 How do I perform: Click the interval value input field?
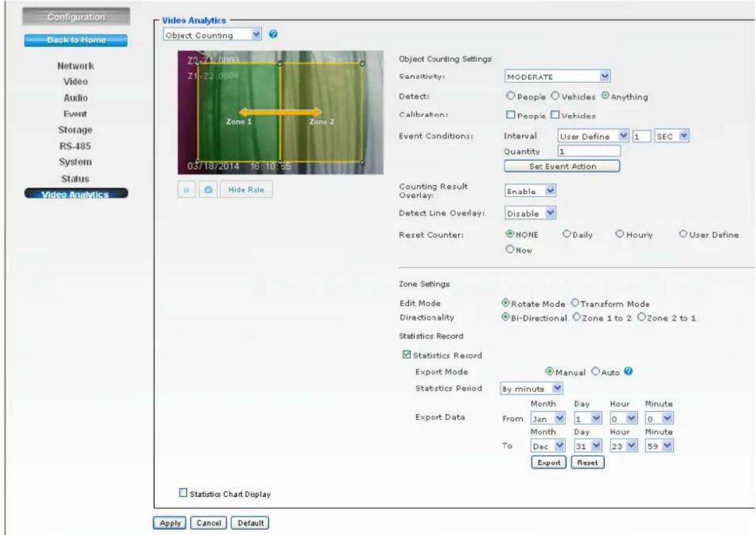[x=641, y=137]
